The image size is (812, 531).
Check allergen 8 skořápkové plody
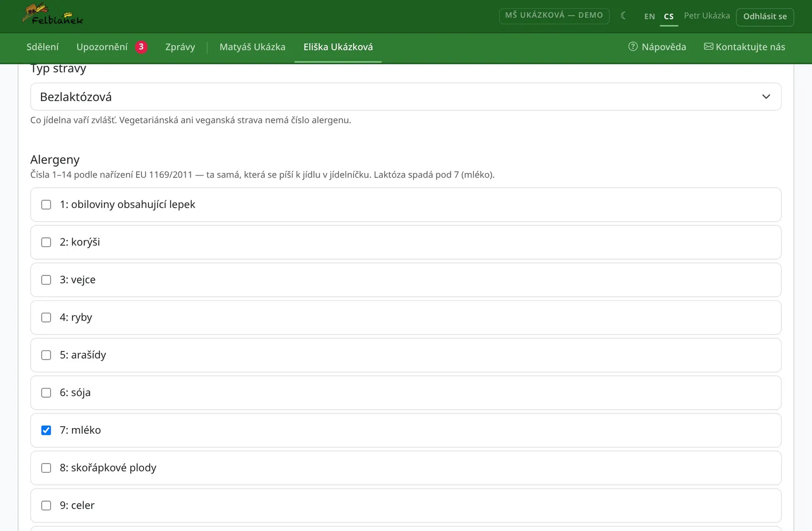(x=46, y=468)
